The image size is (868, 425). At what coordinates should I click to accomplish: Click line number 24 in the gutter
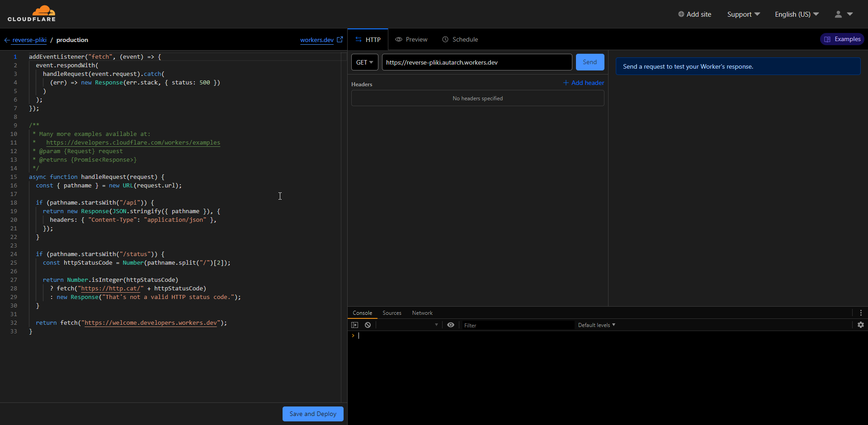click(x=14, y=254)
